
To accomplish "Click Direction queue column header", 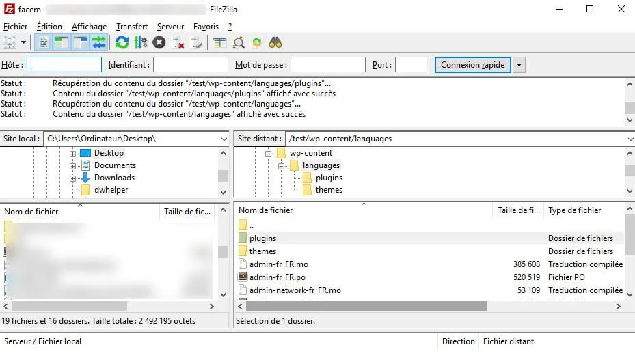I will (x=459, y=341).
